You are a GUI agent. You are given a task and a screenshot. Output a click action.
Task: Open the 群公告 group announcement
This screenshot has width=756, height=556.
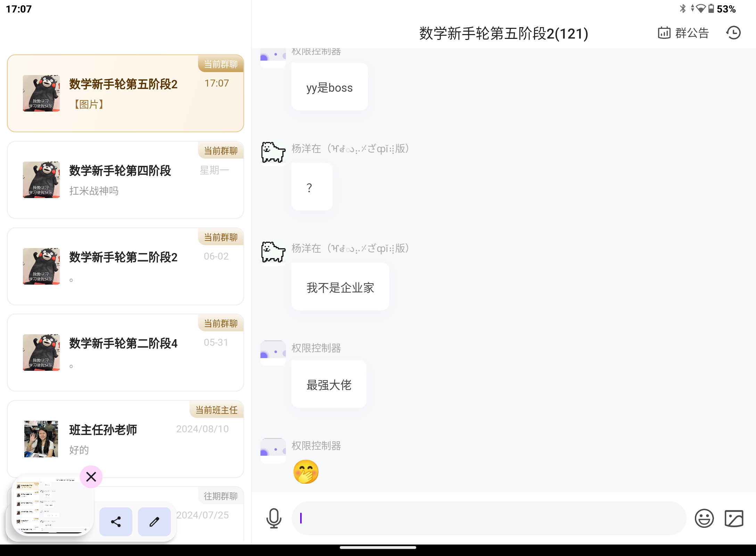tap(683, 33)
